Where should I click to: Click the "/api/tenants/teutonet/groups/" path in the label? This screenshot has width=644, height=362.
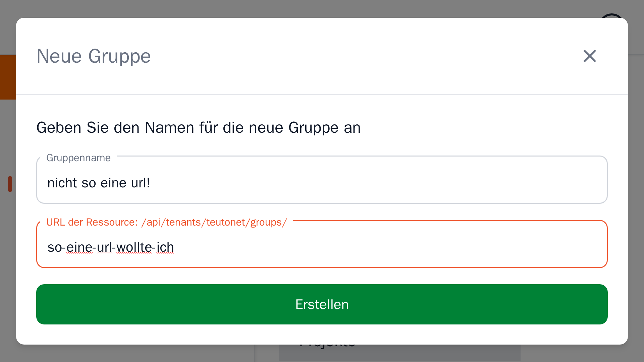point(214,222)
